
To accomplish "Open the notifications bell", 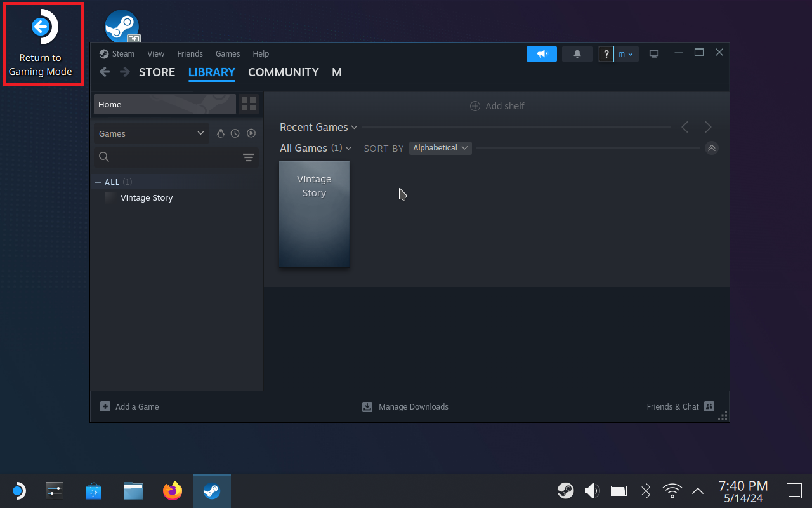I will (x=577, y=54).
